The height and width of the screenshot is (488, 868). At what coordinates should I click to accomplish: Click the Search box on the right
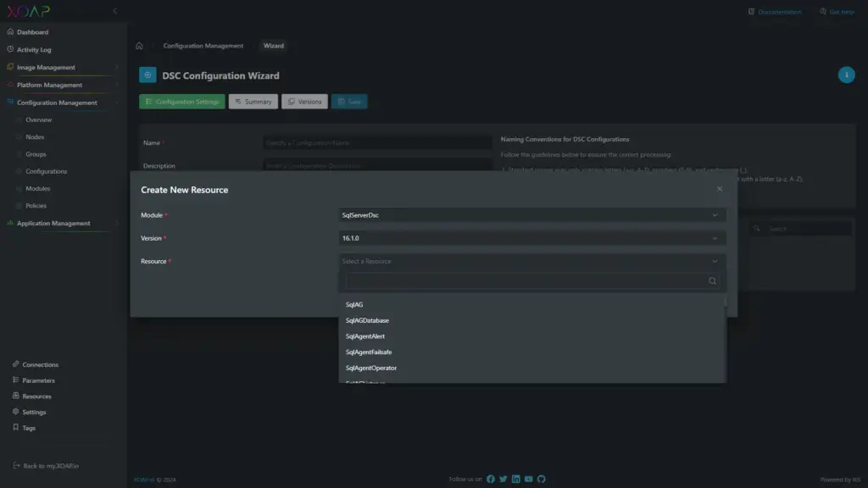point(801,229)
